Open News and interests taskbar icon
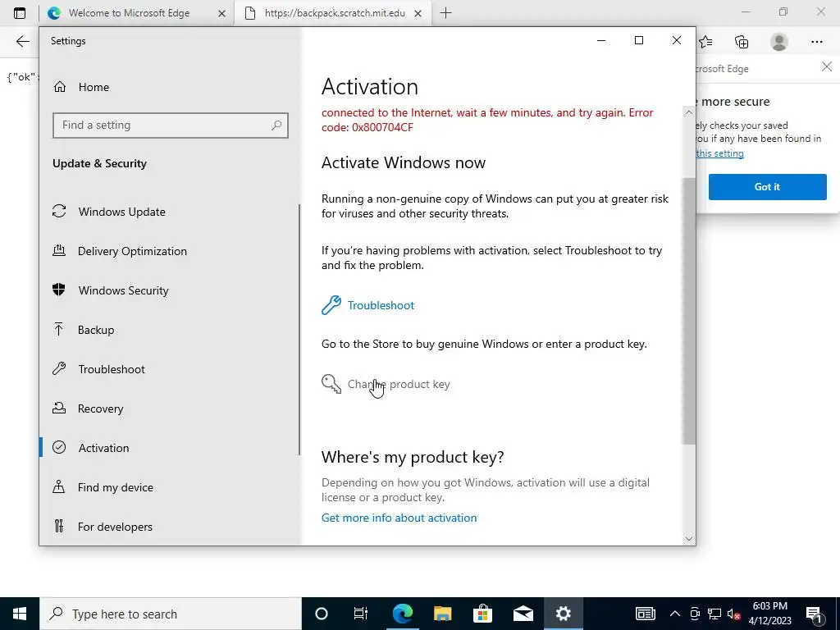 tap(645, 614)
